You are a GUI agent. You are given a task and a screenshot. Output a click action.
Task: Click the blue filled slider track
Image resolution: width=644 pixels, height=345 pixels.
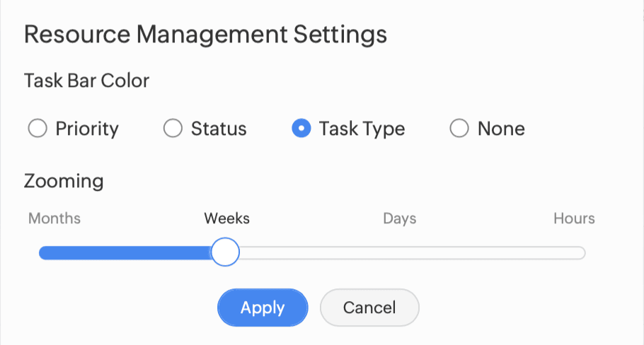point(126,253)
